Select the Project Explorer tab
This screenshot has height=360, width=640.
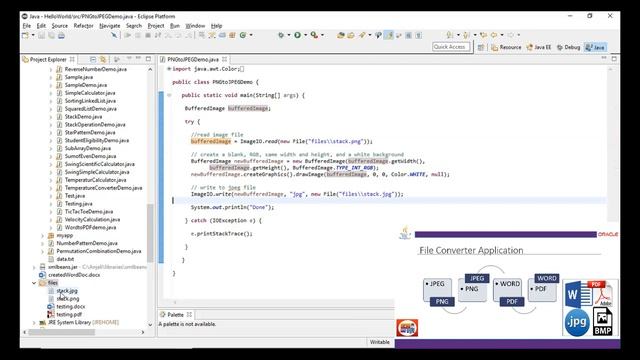click(48, 60)
